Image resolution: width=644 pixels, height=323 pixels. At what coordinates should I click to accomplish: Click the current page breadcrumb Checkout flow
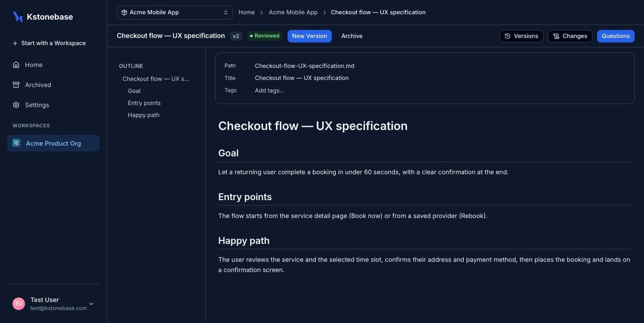378,13
